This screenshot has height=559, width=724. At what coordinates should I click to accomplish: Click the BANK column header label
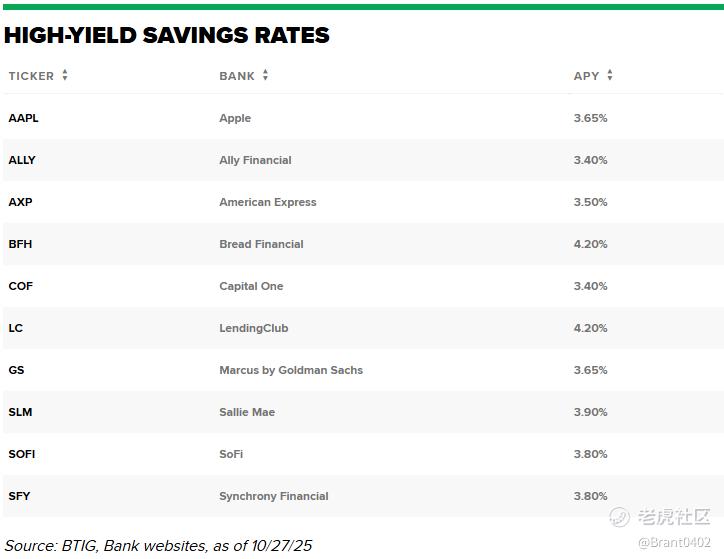[x=237, y=76]
